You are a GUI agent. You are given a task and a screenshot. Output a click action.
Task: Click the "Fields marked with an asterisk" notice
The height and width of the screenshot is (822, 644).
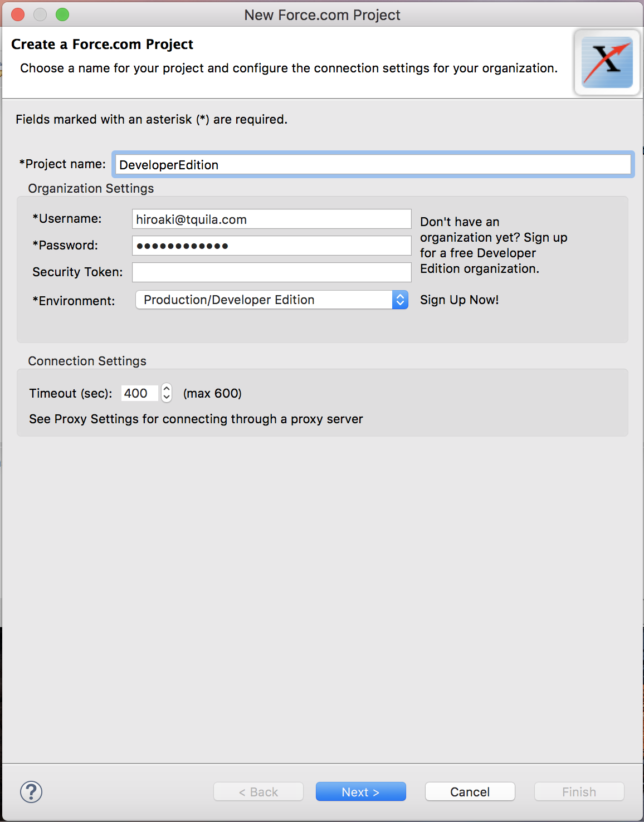click(152, 119)
